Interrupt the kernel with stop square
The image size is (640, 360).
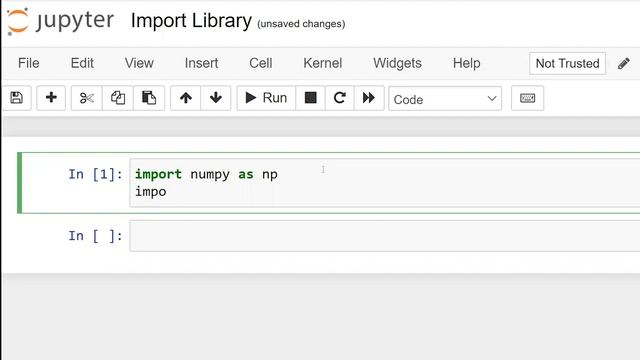pos(310,98)
